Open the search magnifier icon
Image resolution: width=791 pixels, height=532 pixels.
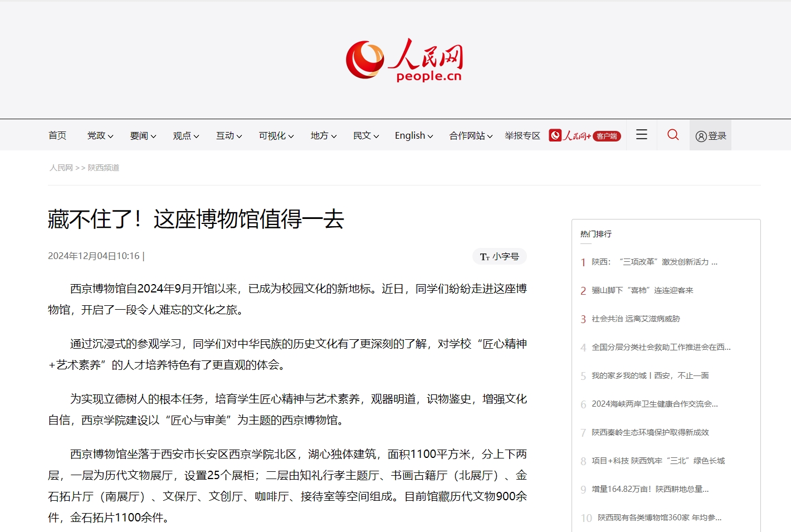673,135
